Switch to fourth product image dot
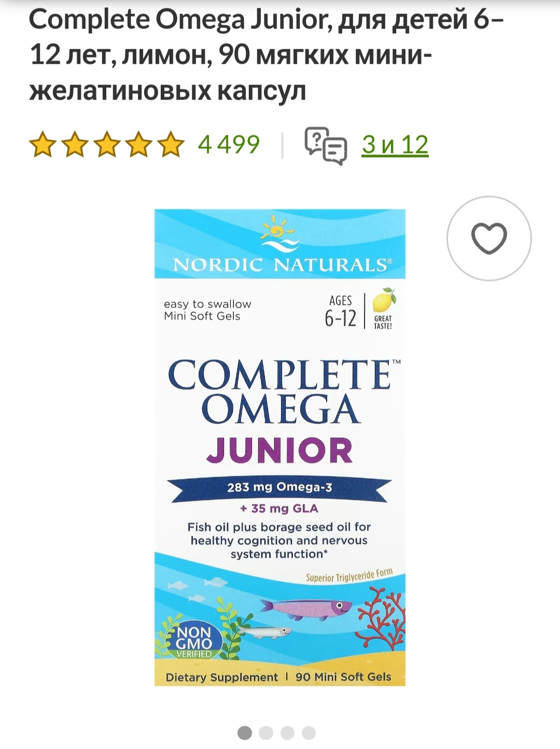 click(x=309, y=733)
